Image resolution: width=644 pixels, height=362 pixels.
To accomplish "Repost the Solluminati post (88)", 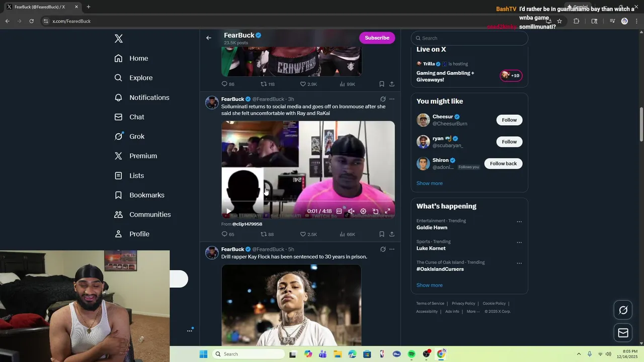I will [x=267, y=234].
